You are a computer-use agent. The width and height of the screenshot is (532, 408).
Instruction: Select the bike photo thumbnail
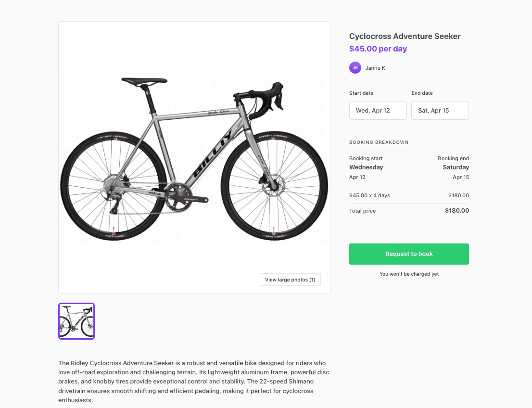click(x=76, y=321)
